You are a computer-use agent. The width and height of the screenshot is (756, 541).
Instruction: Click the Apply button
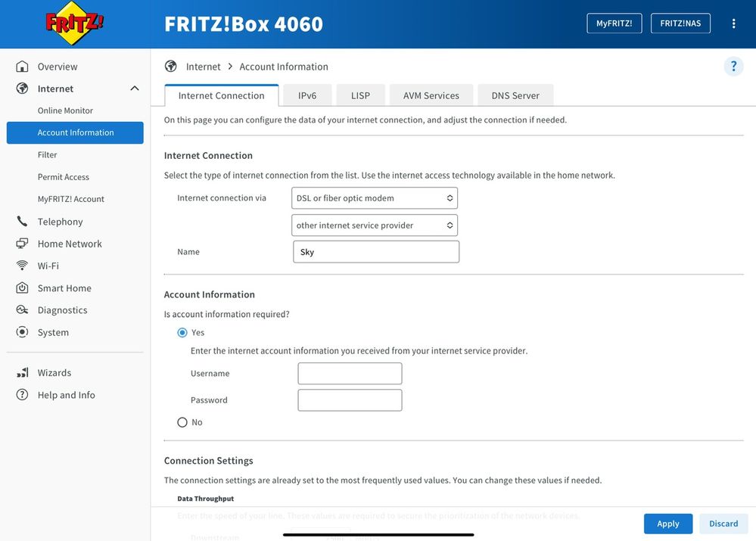(x=667, y=524)
